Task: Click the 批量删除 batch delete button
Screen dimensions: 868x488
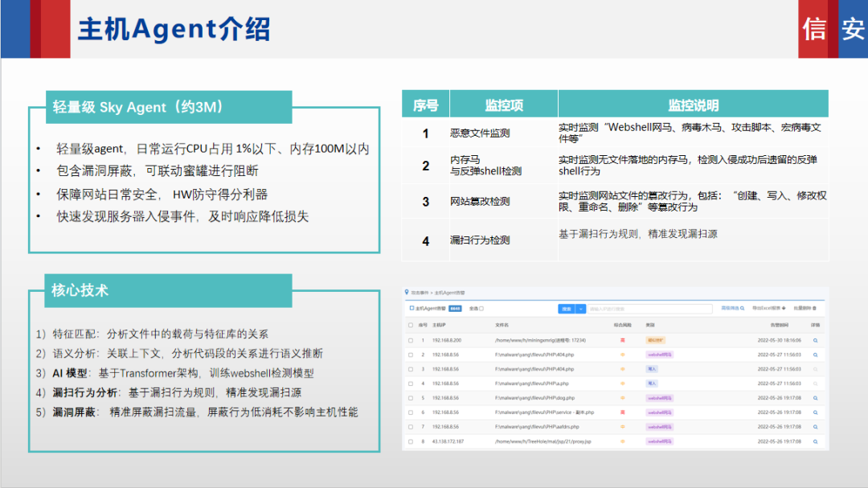Action: (x=805, y=308)
